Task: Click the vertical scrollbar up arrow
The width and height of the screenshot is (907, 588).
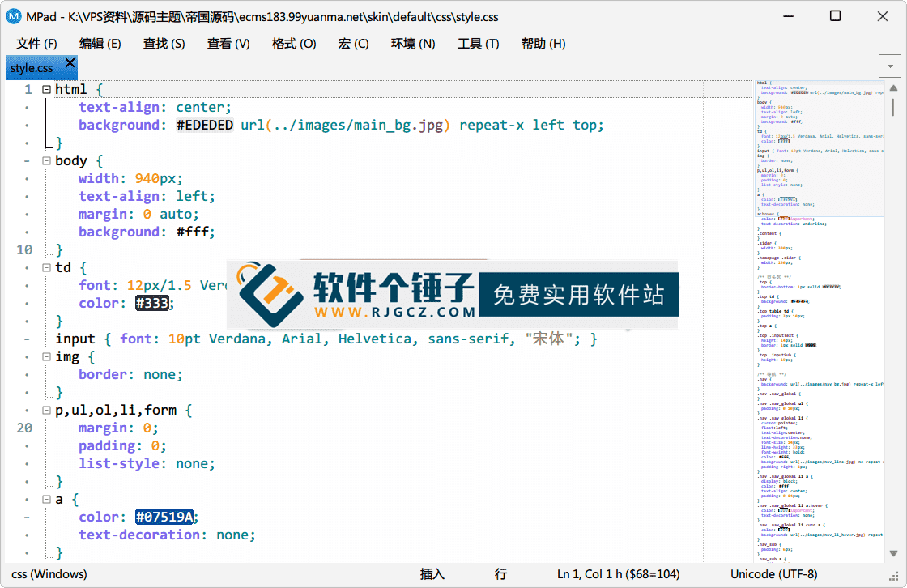Action: (x=894, y=88)
